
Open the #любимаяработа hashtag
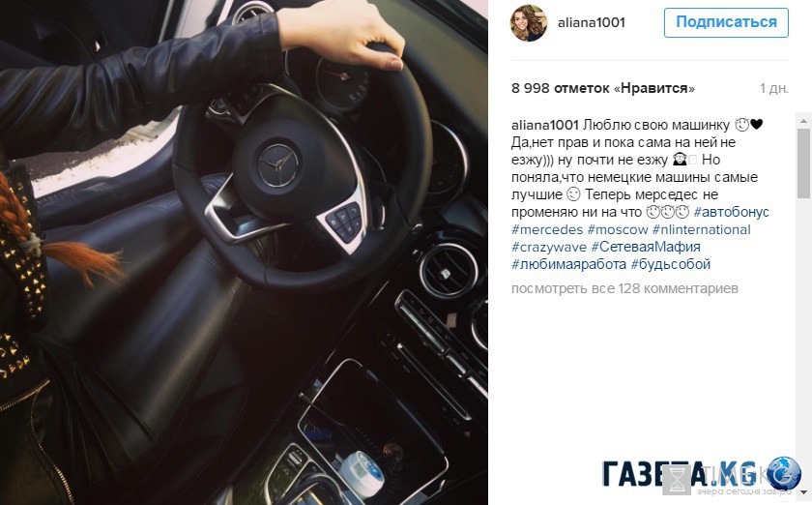tap(568, 264)
